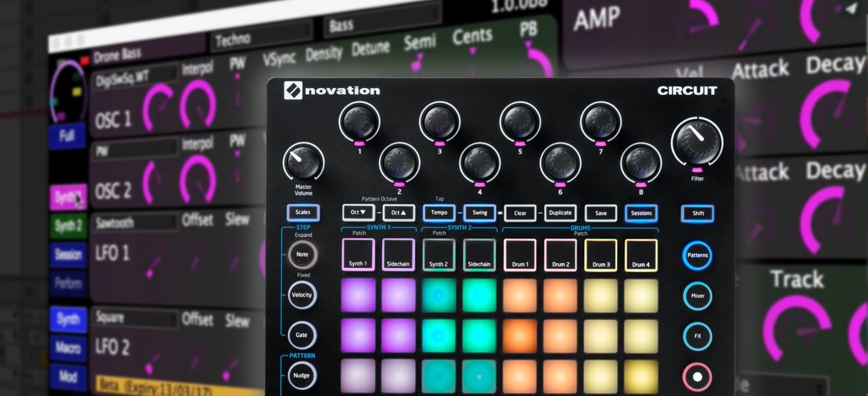Image resolution: width=868 pixels, height=396 pixels.
Task: Toggle the Scales button
Action: 303,212
